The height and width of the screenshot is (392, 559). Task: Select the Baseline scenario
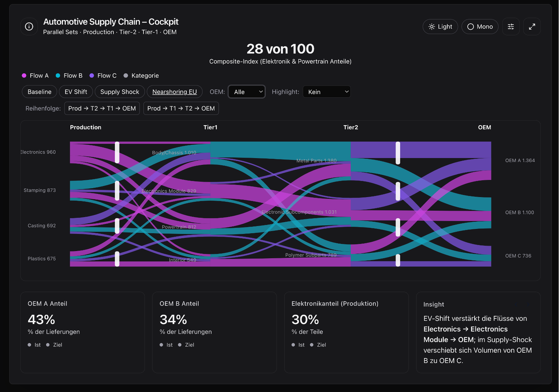click(39, 92)
